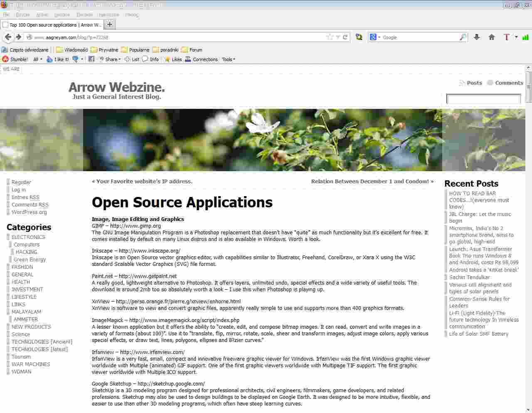Click the StumbleUpon Stumble! button
532x413 pixels.
15,59
